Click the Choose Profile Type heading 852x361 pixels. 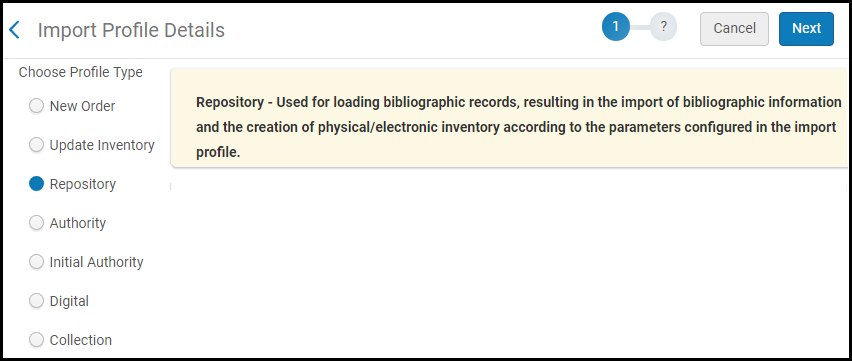[80, 72]
